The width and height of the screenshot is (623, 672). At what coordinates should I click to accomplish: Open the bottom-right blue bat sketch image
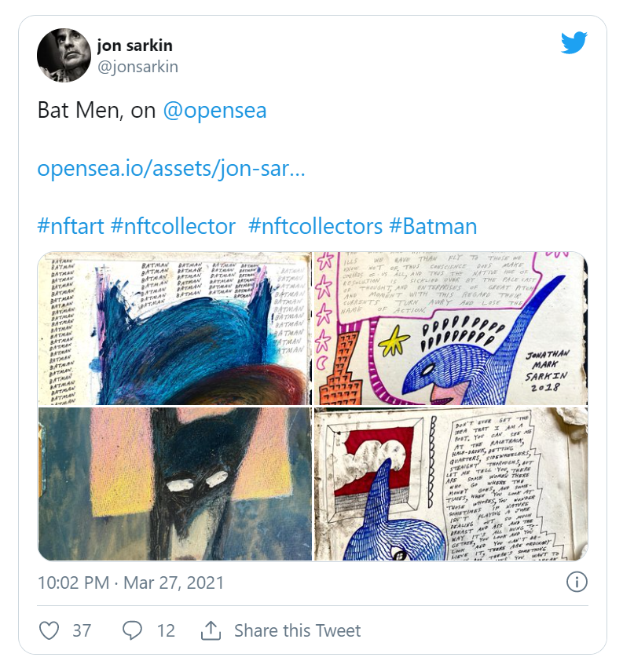pyautogui.click(x=451, y=484)
